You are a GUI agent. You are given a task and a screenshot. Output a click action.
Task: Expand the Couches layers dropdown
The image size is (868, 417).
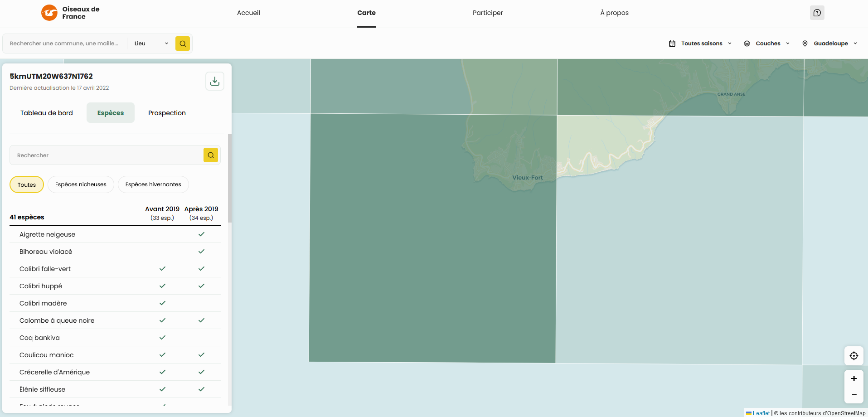coord(767,44)
